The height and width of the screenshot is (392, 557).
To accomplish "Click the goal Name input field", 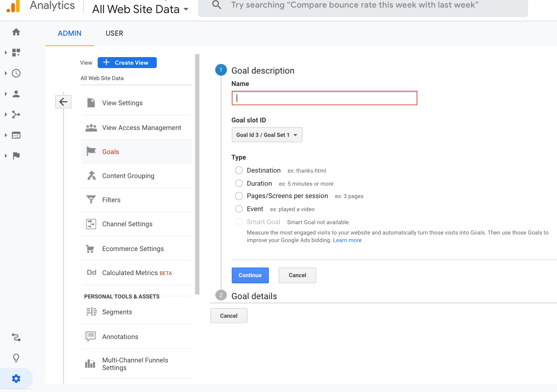I will (x=324, y=98).
